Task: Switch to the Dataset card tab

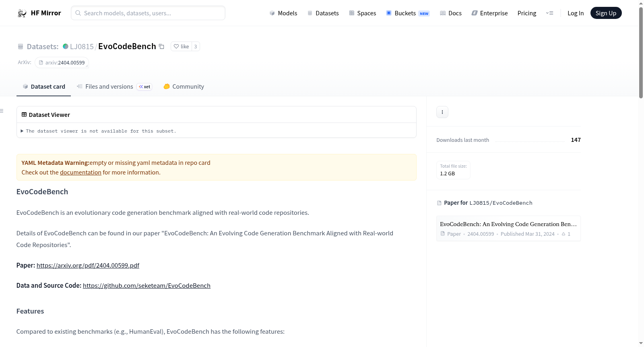Action: coord(43,87)
